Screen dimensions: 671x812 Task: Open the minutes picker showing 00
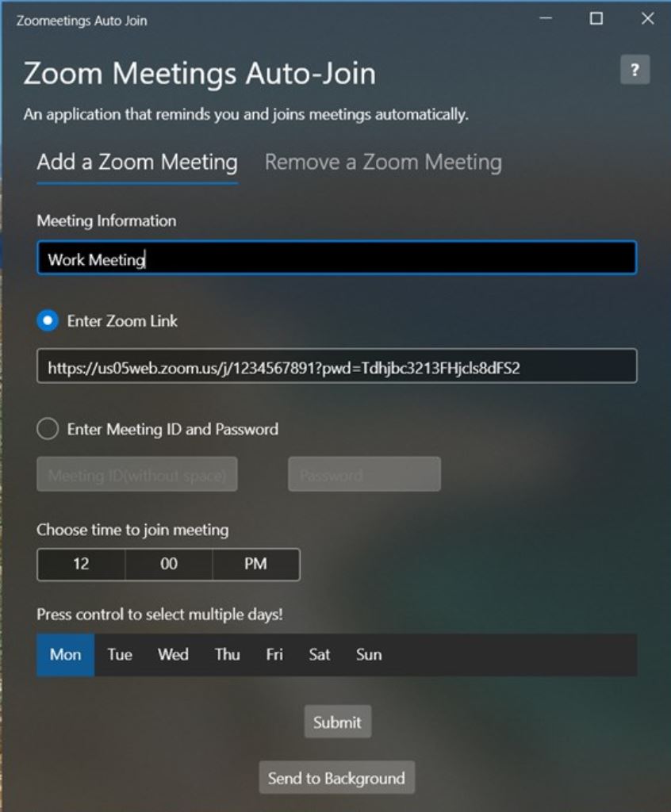(x=169, y=564)
